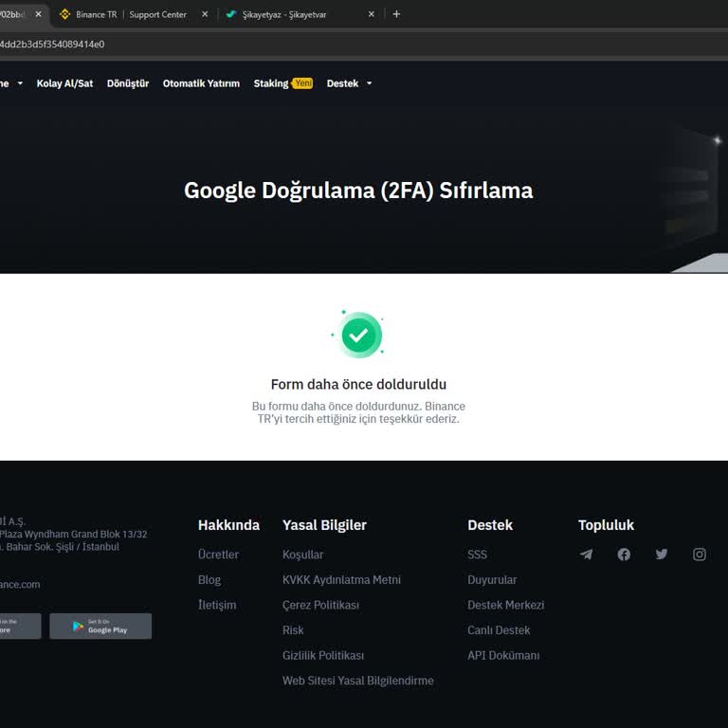This screenshot has height=728, width=728.
Task: Open the Destek menu in navbar
Action: (x=342, y=83)
